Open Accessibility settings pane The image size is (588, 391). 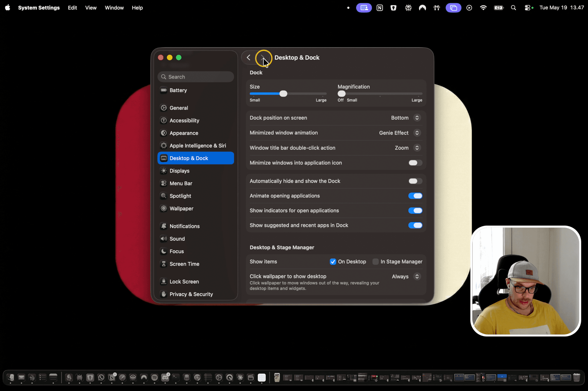[196, 120]
